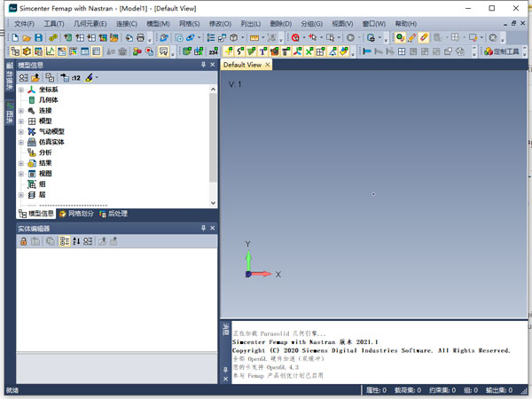Click the New model file icon
Screen dimensions: 532x399
(16, 38)
